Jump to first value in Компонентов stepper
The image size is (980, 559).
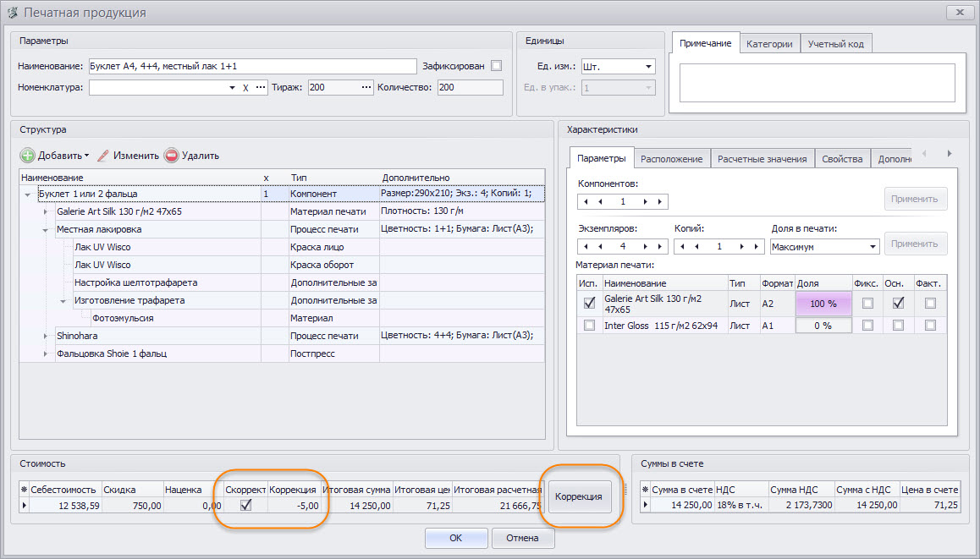coord(586,202)
